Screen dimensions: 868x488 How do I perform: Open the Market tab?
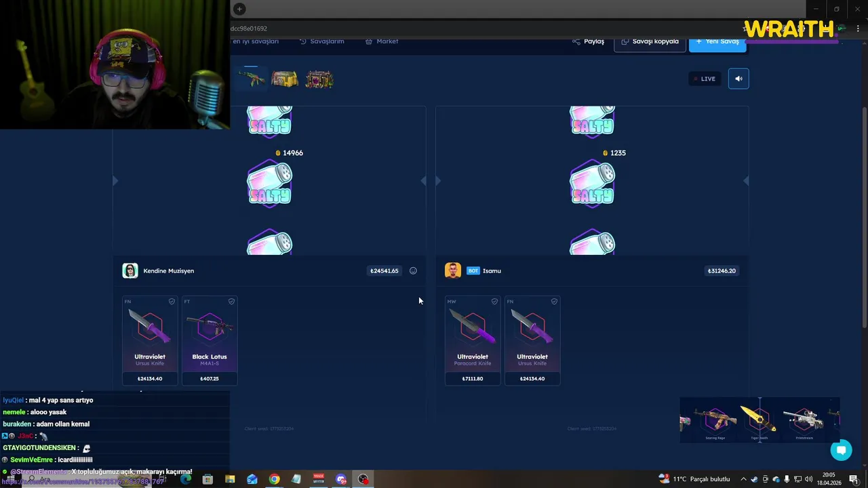pos(382,41)
